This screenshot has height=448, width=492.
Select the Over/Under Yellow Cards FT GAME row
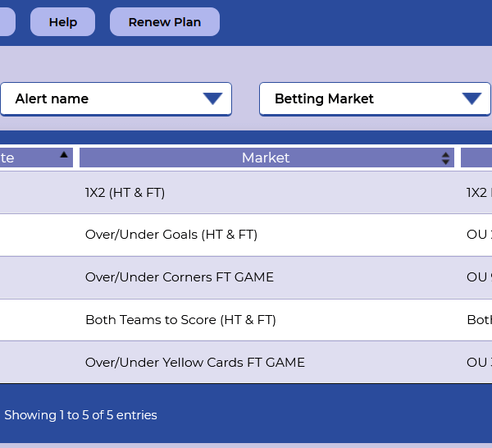click(x=246, y=363)
